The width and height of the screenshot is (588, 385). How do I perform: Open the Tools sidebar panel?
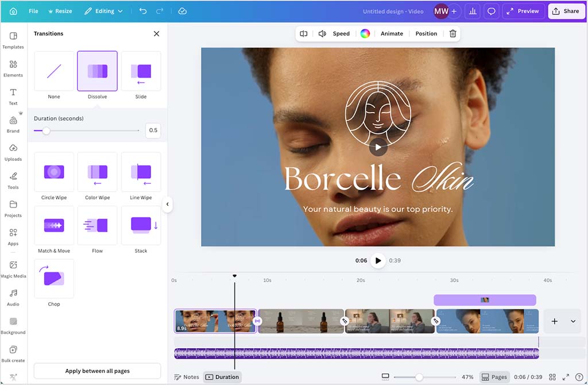point(13,180)
